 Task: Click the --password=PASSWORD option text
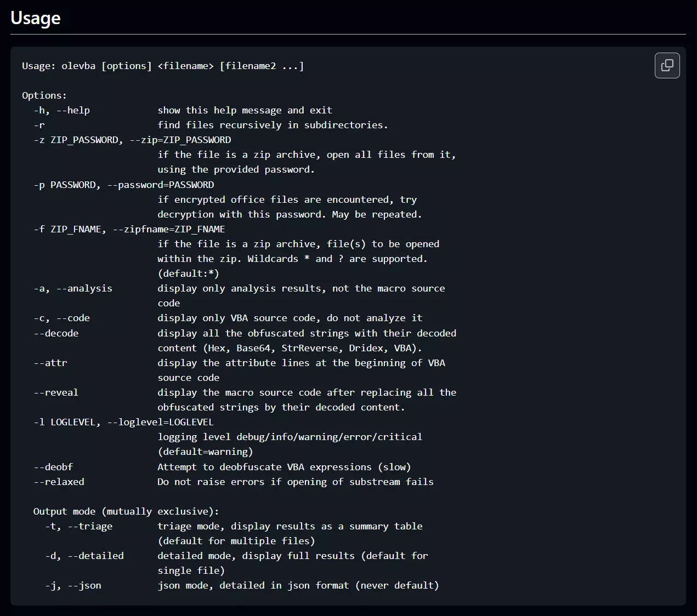[x=161, y=185]
